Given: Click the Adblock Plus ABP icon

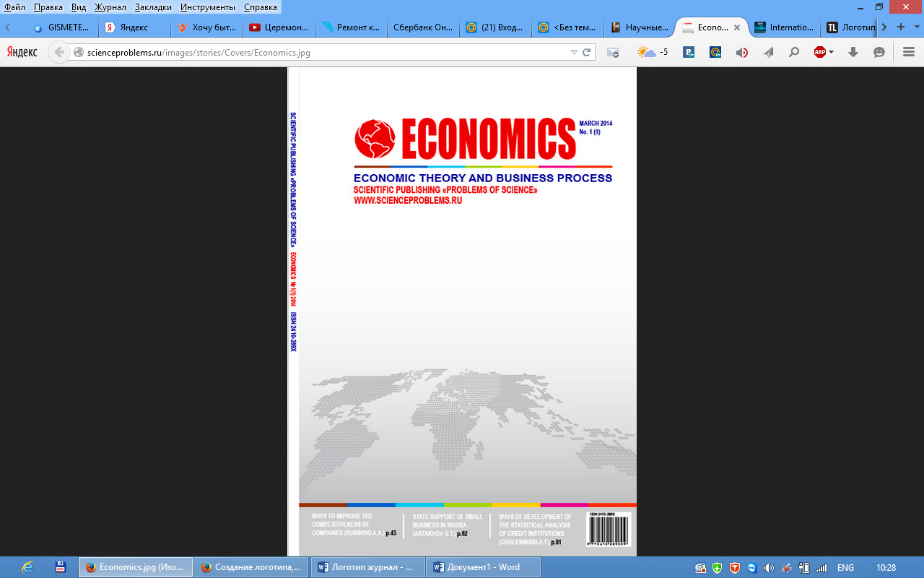Looking at the screenshot, I should [820, 52].
